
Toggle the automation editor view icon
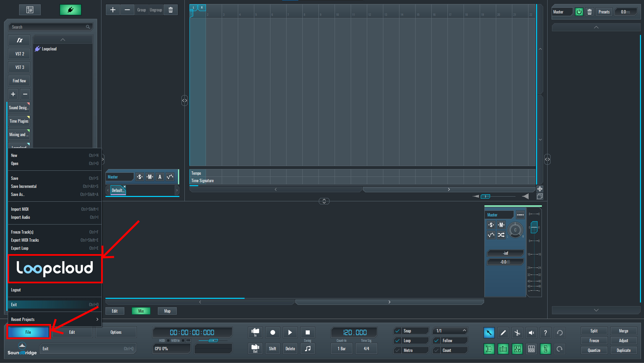(517, 349)
